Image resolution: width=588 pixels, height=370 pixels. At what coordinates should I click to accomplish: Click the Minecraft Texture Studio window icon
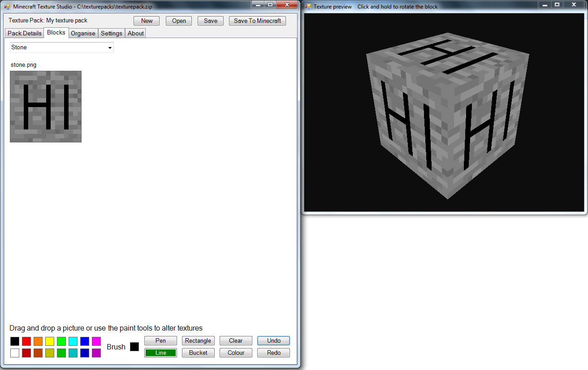pos(7,7)
